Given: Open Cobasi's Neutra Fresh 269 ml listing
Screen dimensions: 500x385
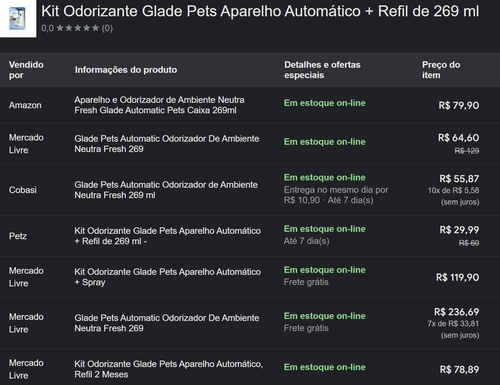Looking at the screenshot, I should pos(166,190).
